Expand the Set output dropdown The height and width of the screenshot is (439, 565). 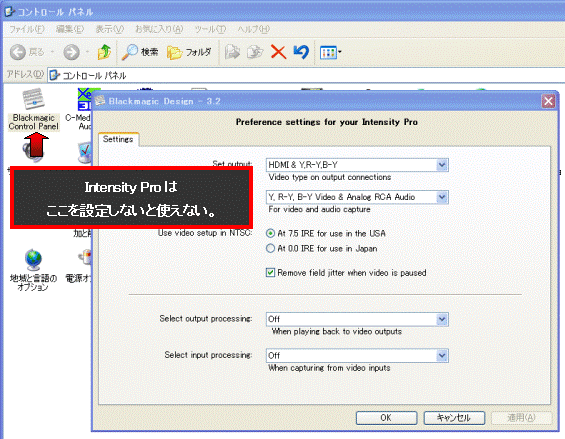[442, 165]
